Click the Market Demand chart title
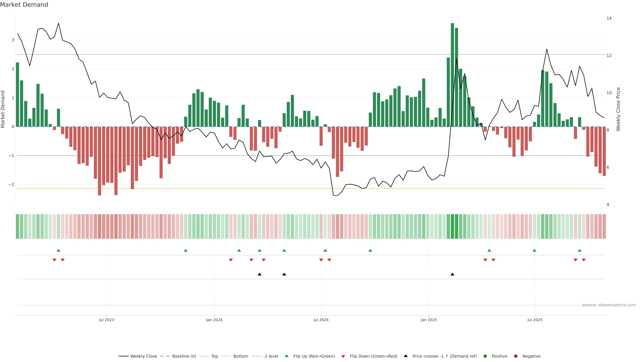Screen dimensions: 644x362 pos(24,5)
